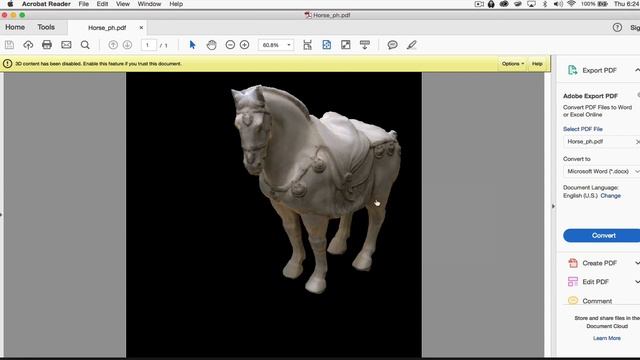
Task: Open Acrobat Reader application menu
Action: 46,4
